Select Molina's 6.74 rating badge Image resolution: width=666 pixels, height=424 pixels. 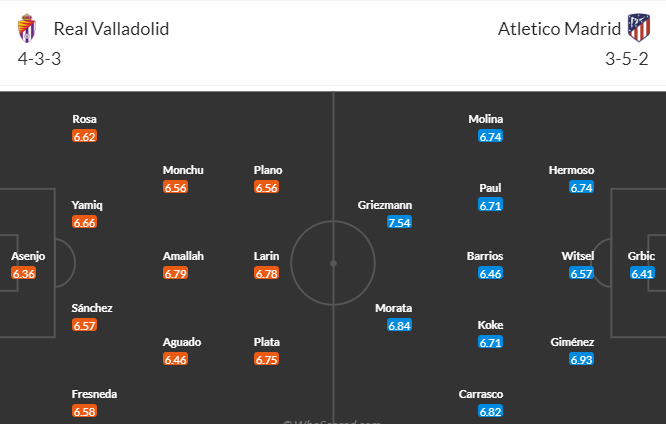491,136
